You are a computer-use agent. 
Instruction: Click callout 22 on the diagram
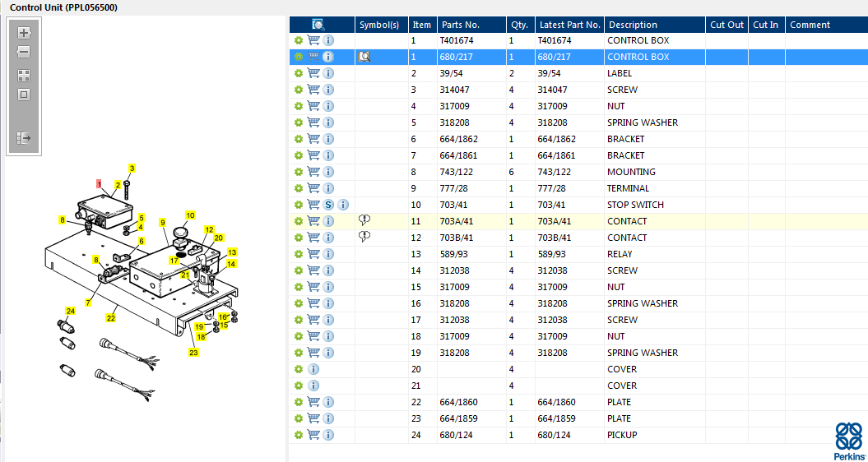111,317
